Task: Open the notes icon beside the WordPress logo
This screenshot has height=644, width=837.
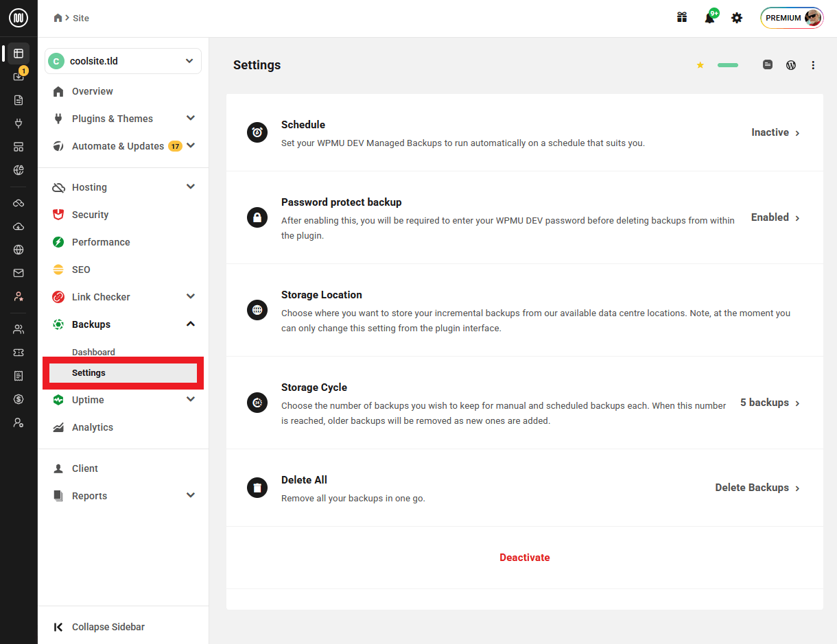Action: 768,64
